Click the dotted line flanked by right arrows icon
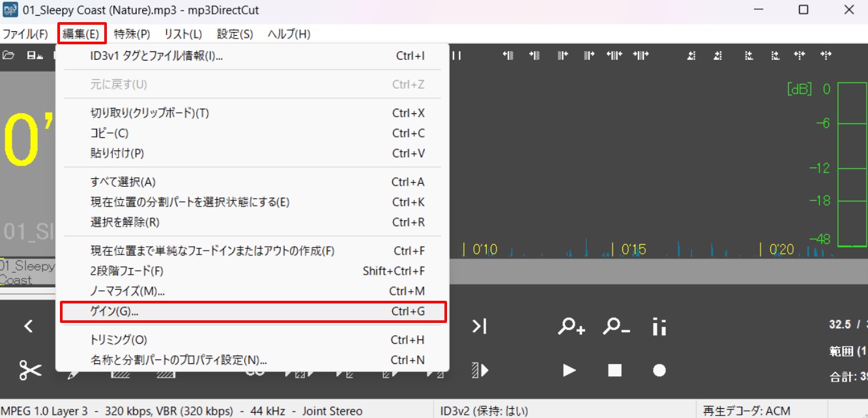 pyautogui.click(x=826, y=55)
